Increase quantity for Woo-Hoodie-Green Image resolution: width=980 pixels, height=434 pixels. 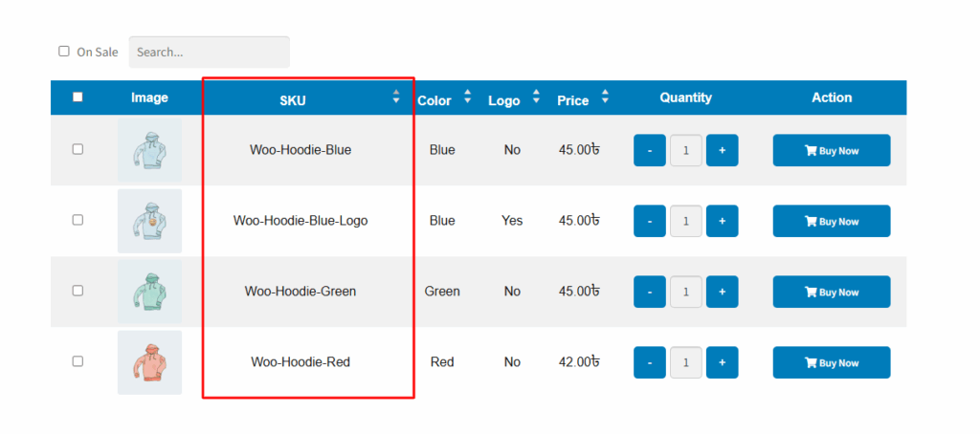[722, 292]
